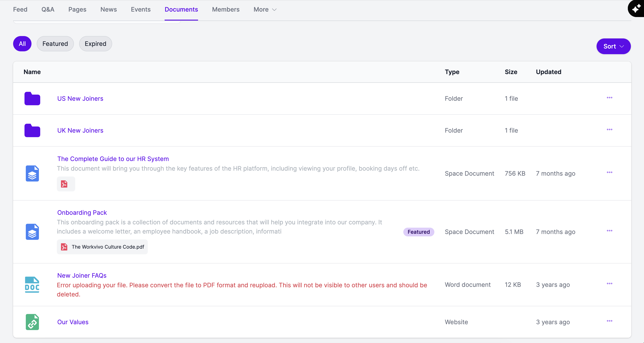Open options menu for UK New Joiners

pos(609,130)
